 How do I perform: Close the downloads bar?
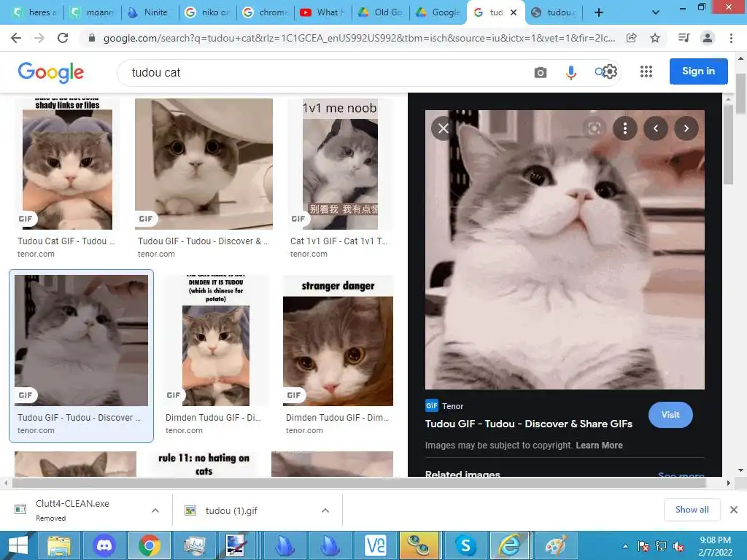point(734,510)
